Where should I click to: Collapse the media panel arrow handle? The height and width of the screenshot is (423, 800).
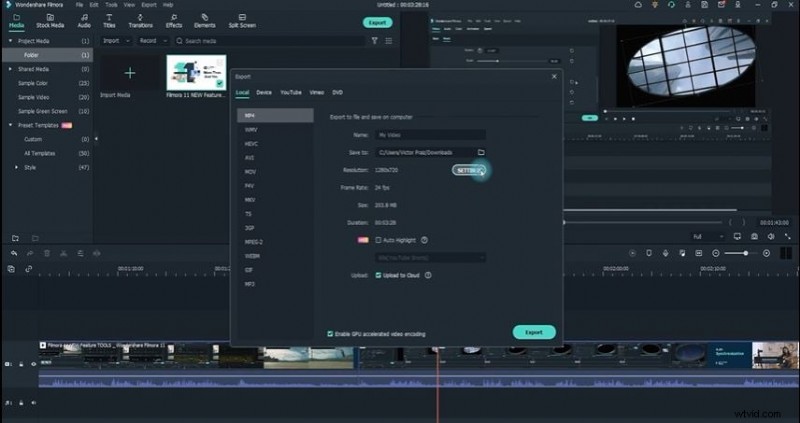tap(96, 139)
